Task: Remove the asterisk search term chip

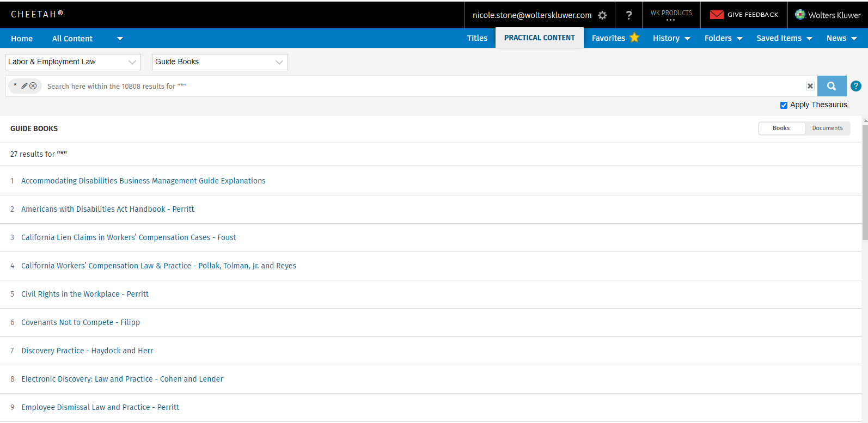Action: (x=33, y=86)
